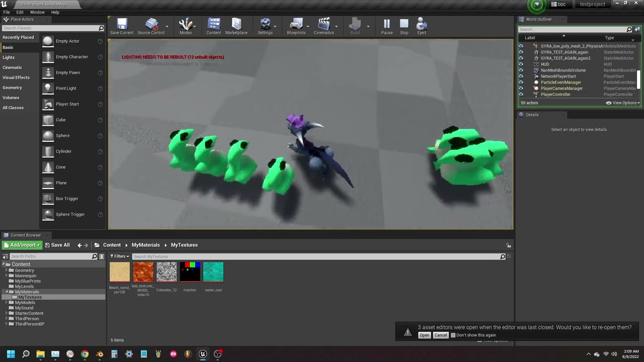The width and height of the screenshot is (644, 362).
Task: Click the lock icon in Content Browser
Action: 509,245
